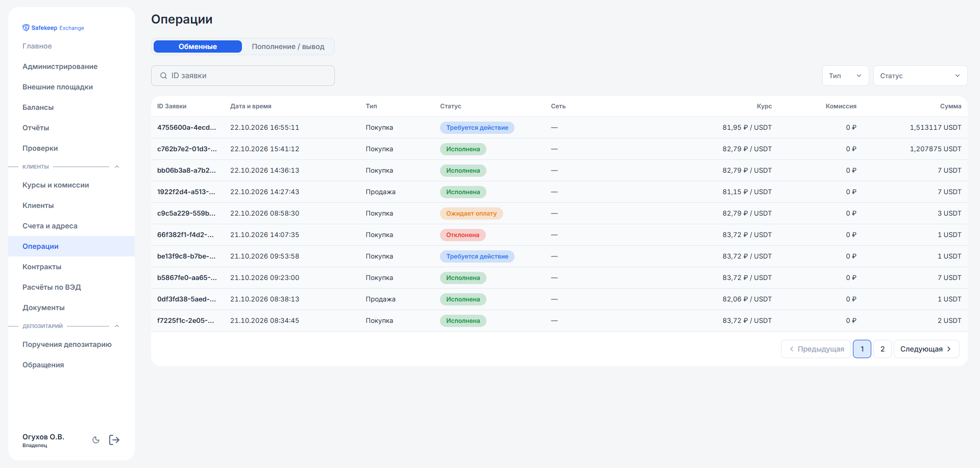Open order row 1922f2d4-a513-...
This screenshot has width=980, height=468.
559,192
